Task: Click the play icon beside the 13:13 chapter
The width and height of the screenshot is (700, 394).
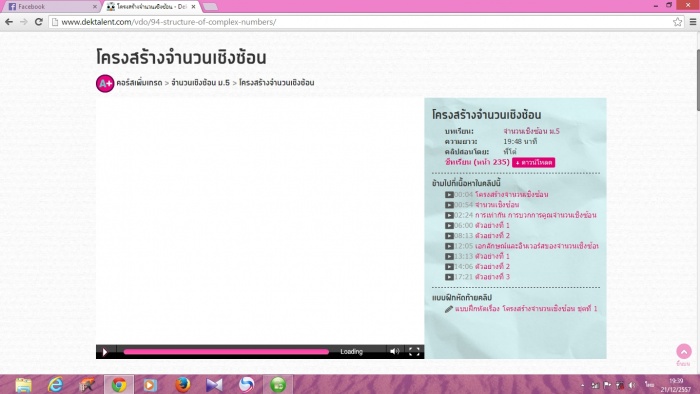Action: pyautogui.click(x=449, y=256)
